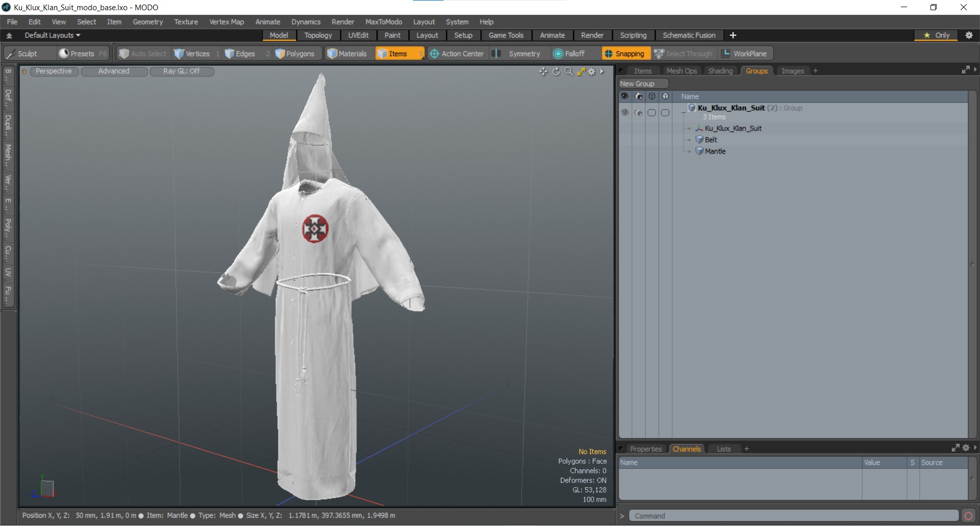Screen dimensions: 980x526
Task: Toggle Snapping button
Action: [x=625, y=54]
